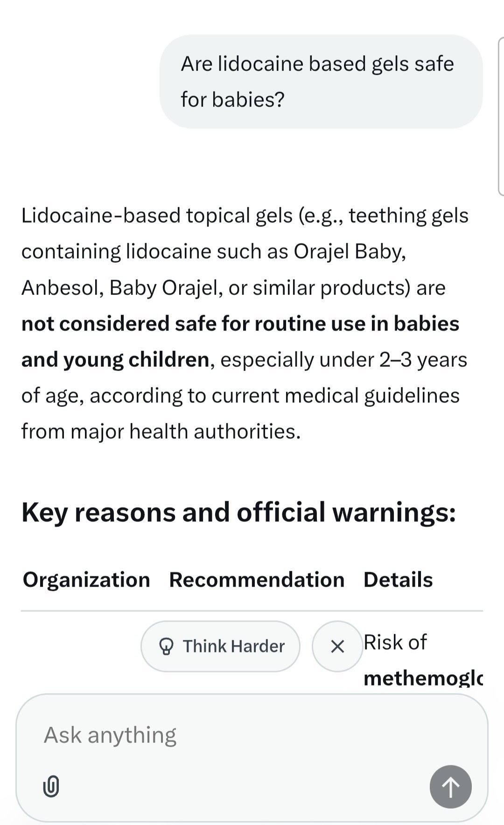This screenshot has height=825, width=504.
Task: Click the paperclip attach file icon
Action: tap(51, 786)
